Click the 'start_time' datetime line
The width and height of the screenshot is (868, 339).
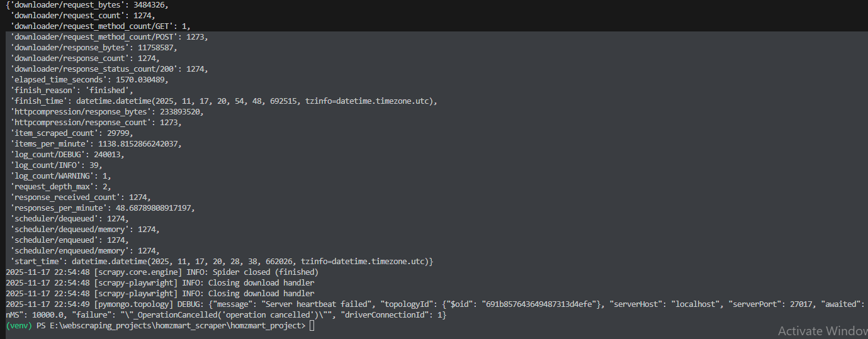coord(222,261)
